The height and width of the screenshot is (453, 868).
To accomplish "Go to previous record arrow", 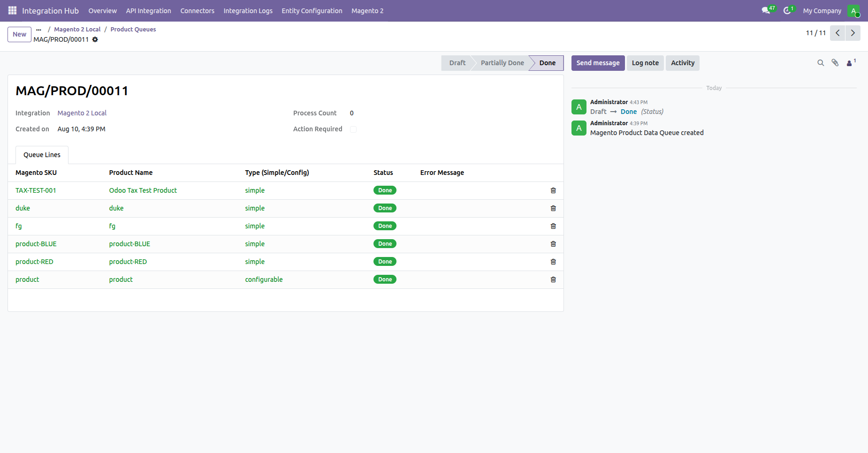I will coord(838,33).
